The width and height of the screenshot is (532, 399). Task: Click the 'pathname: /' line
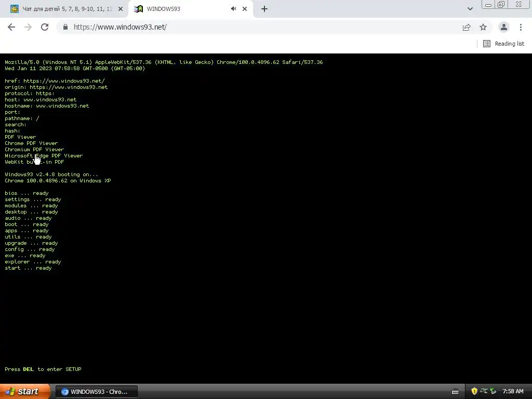pyautogui.click(x=22, y=118)
